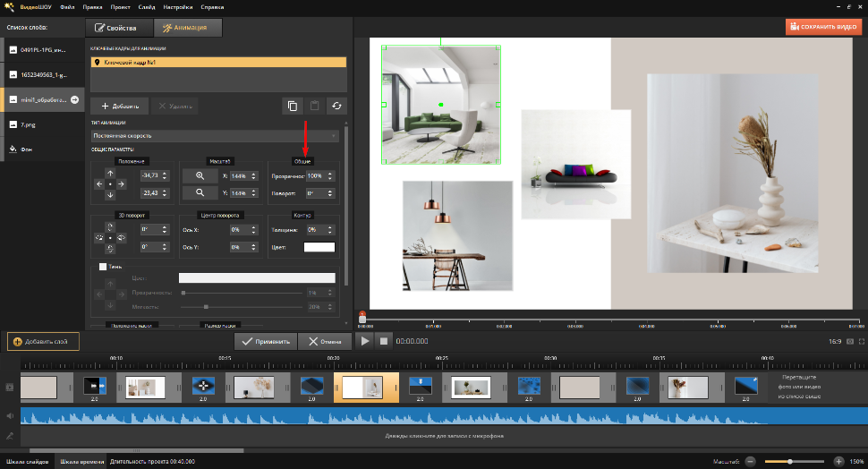Play the slide preview
The width and height of the screenshot is (868, 469).
tap(365, 341)
